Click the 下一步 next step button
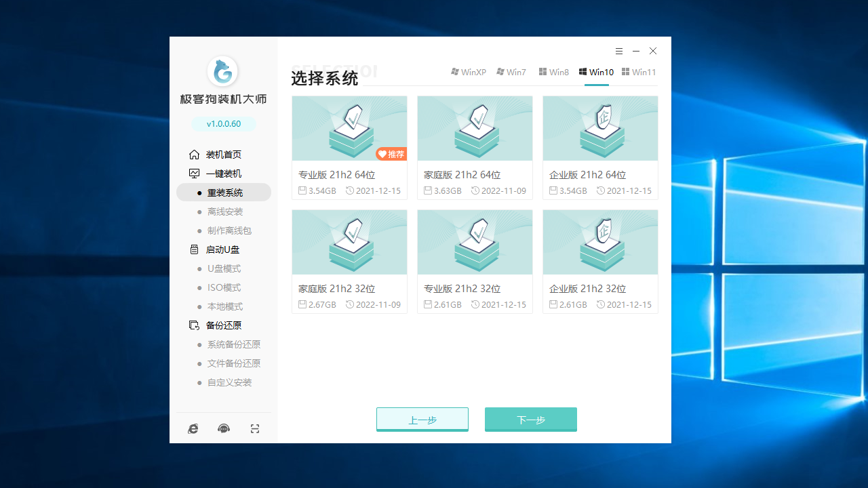 point(531,419)
